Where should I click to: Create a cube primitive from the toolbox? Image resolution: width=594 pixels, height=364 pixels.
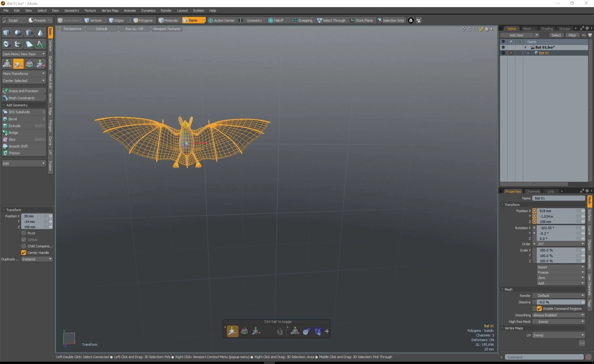6,33
